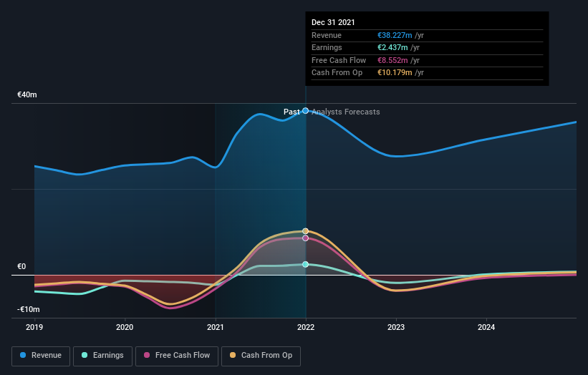Click the 2020 x-axis label
Image resolution: width=588 pixels, height=375 pixels.
[x=125, y=327]
